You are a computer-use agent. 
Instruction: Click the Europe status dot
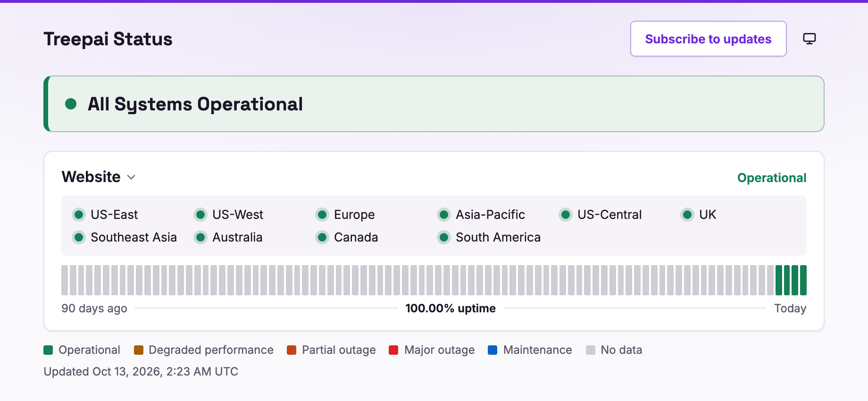(322, 215)
